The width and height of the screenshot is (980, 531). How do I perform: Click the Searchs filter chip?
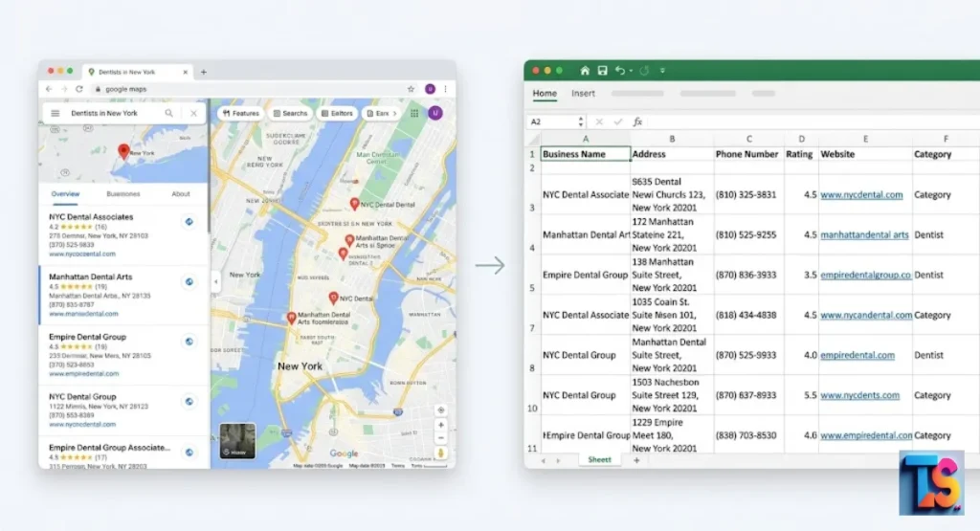click(290, 114)
